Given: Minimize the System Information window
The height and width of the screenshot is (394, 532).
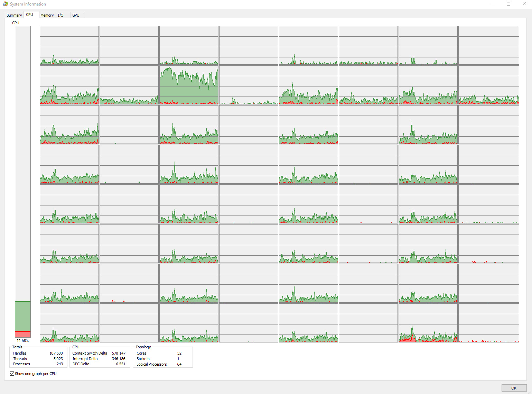Looking at the screenshot, I should (x=493, y=4).
